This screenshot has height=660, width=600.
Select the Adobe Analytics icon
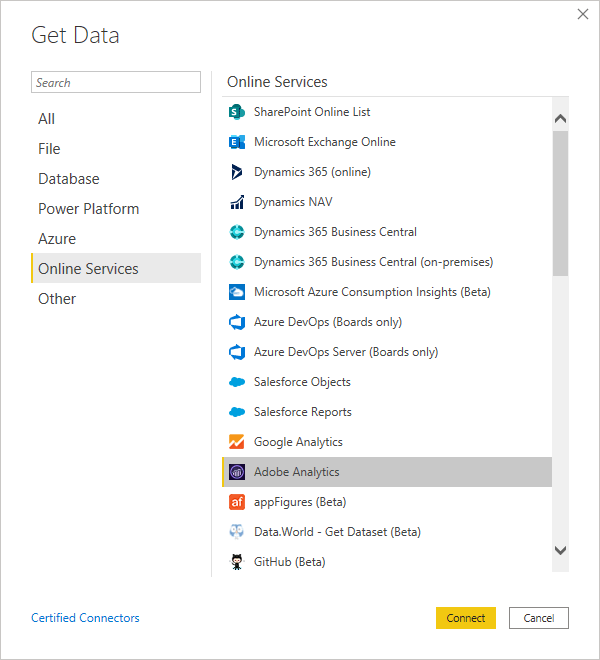click(x=237, y=472)
